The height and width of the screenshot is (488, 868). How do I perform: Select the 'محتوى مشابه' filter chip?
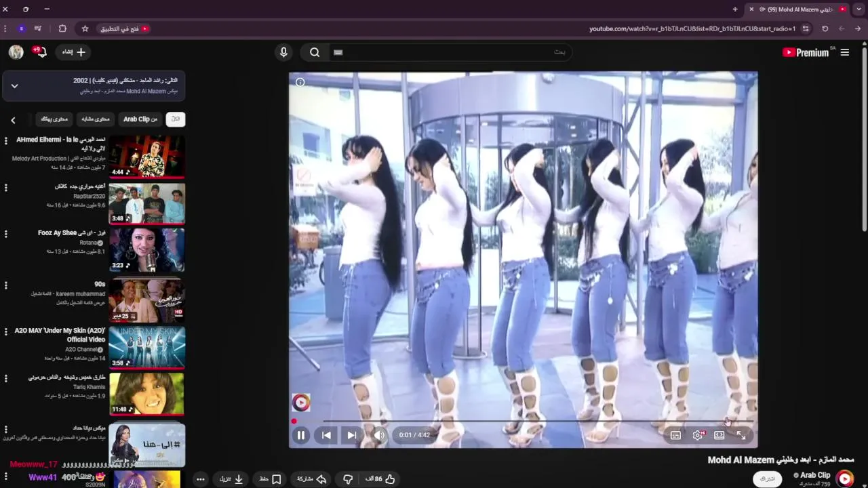pyautogui.click(x=96, y=119)
